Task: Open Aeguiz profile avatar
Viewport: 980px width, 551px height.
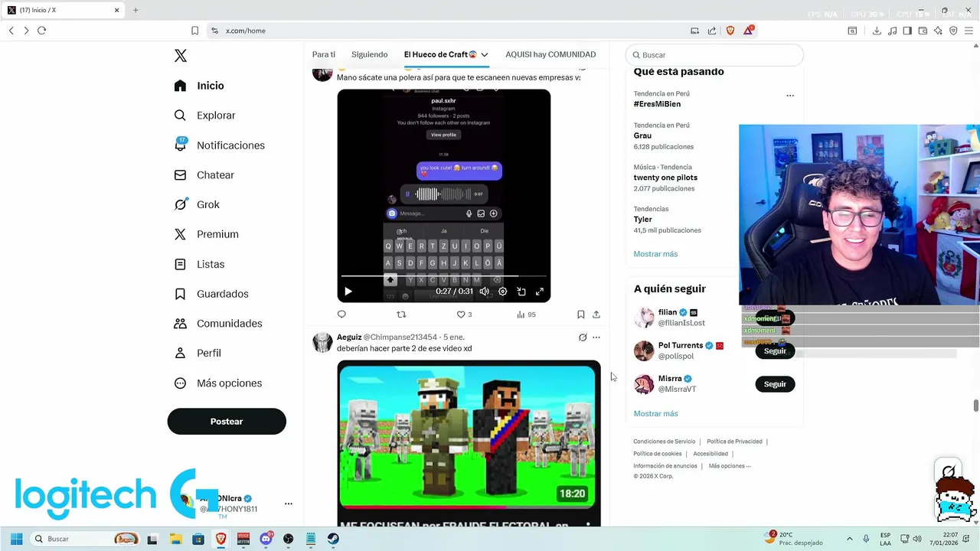Action: 322,342
